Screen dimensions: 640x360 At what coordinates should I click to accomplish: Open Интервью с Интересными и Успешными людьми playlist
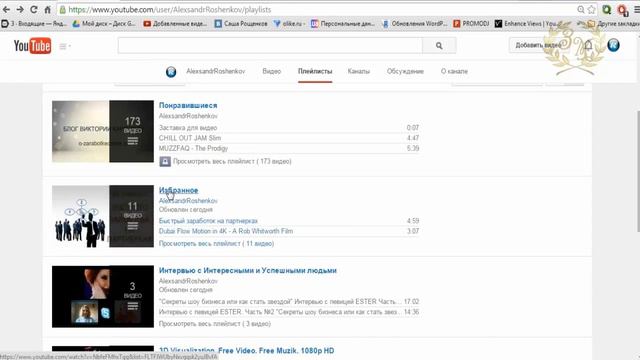[x=248, y=271]
